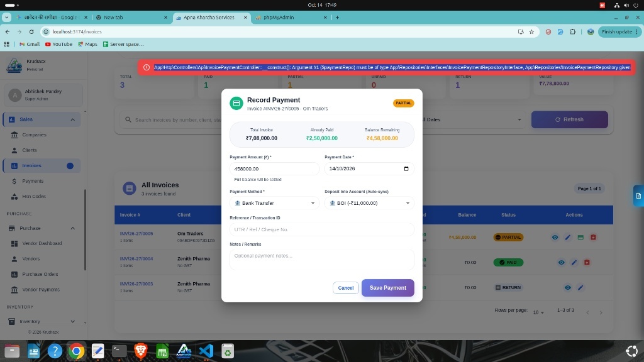
Task: View invoice INV/26-27/0004 eye icon
Action: coord(562,262)
